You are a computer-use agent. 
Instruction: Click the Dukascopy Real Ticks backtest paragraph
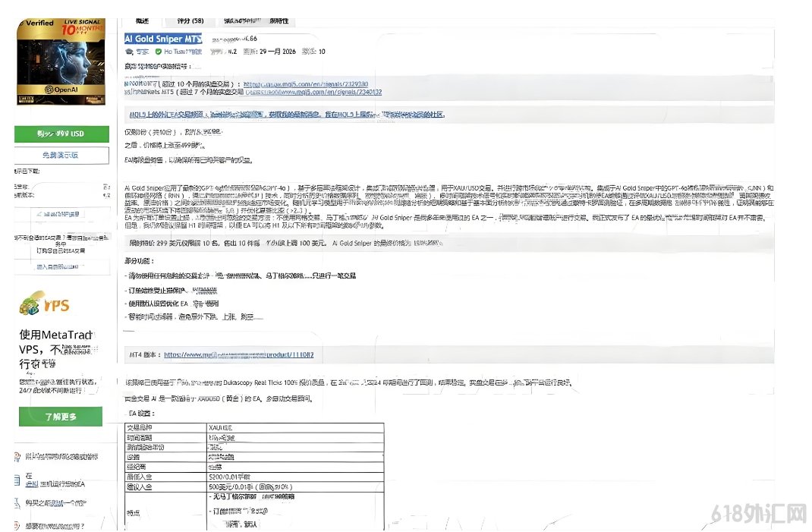348,382
